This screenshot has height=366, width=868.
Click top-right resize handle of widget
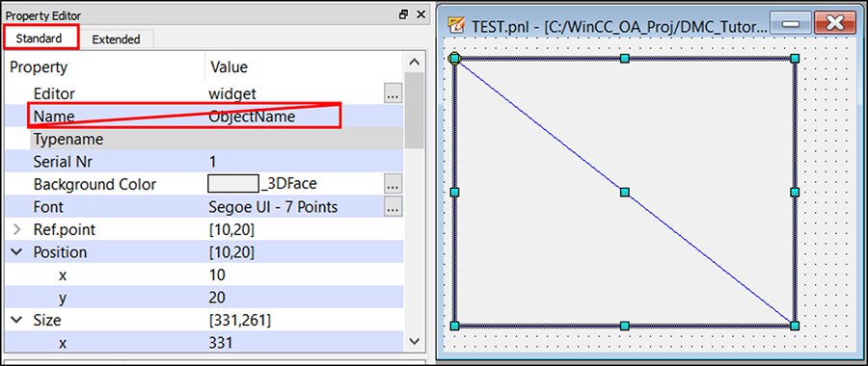coord(795,58)
